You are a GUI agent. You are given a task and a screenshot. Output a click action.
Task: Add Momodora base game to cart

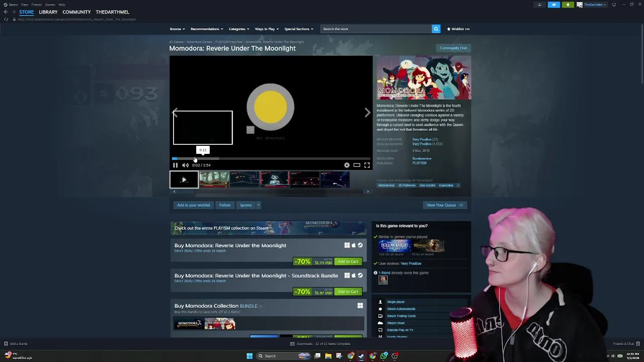click(348, 261)
